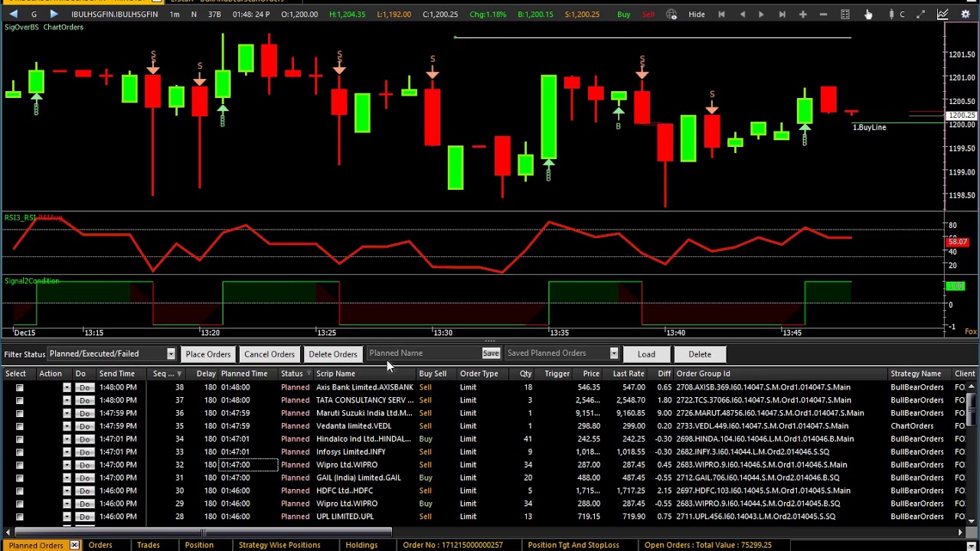Viewport: 980px width, 551px height.
Task: Click the G toolbar item
Action: tap(34, 15)
